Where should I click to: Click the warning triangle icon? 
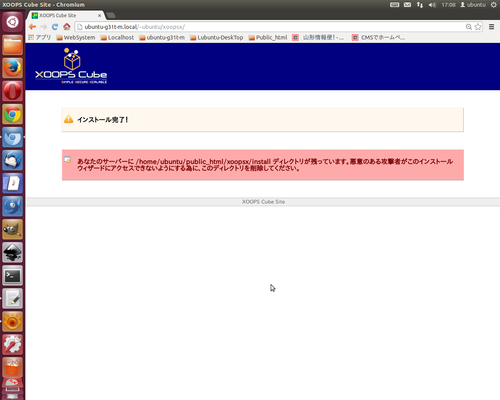pyautogui.click(x=68, y=119)
